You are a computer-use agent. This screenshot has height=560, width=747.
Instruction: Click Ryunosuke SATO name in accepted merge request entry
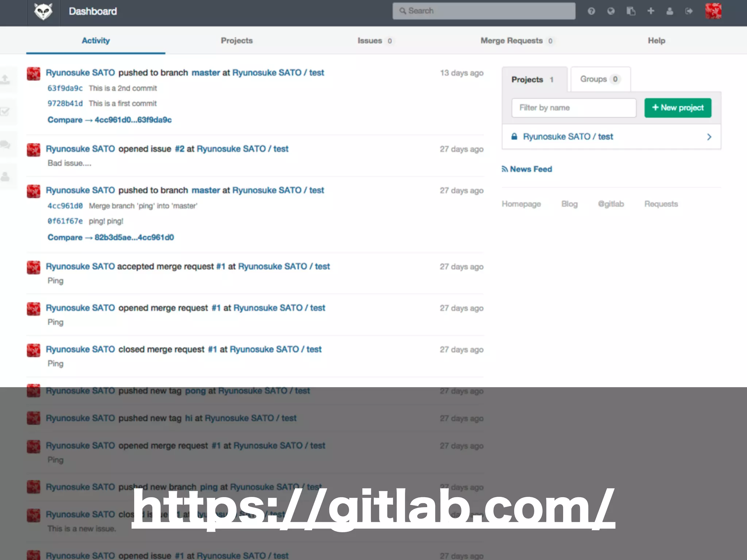[x=80, y=267]
